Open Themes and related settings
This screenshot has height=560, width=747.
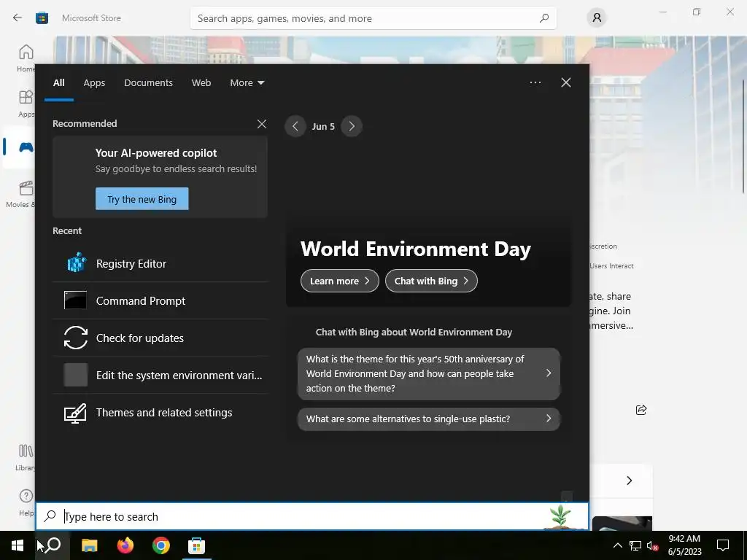160,413
